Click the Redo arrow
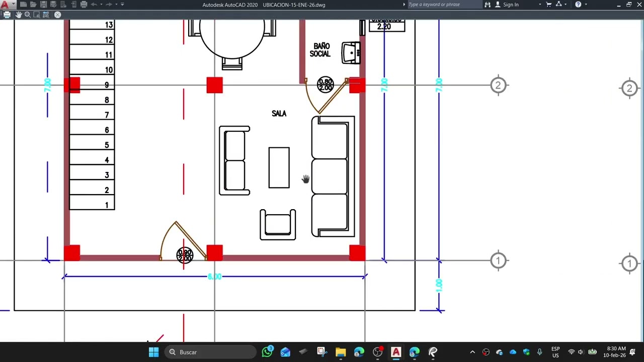 pyautogui.click(x=109, y=5)
